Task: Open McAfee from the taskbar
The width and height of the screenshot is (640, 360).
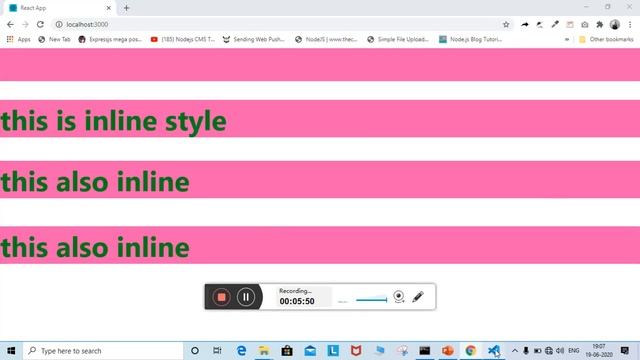Action: (x=356, y=351)
